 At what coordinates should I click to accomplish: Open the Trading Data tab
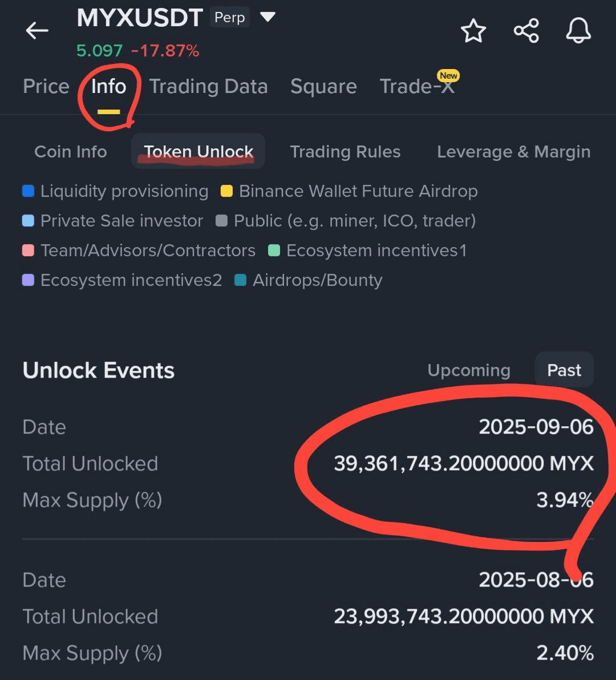(208, 87)
